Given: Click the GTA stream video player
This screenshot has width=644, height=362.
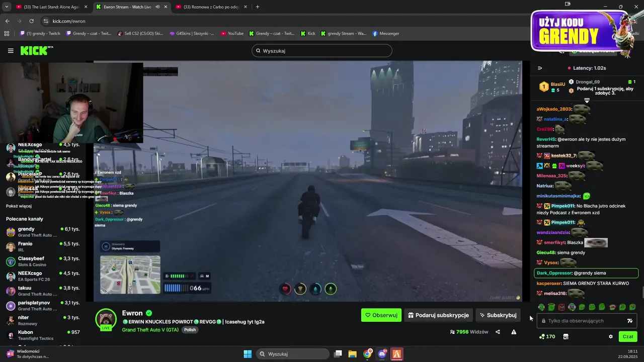Looking at the screenshot, I should (x=308, y=181).
